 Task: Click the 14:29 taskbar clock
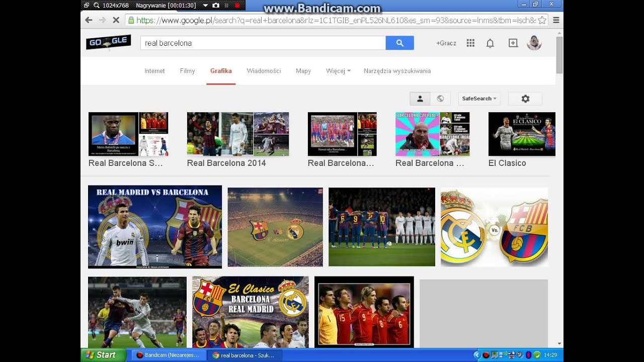tap(550, 355)
